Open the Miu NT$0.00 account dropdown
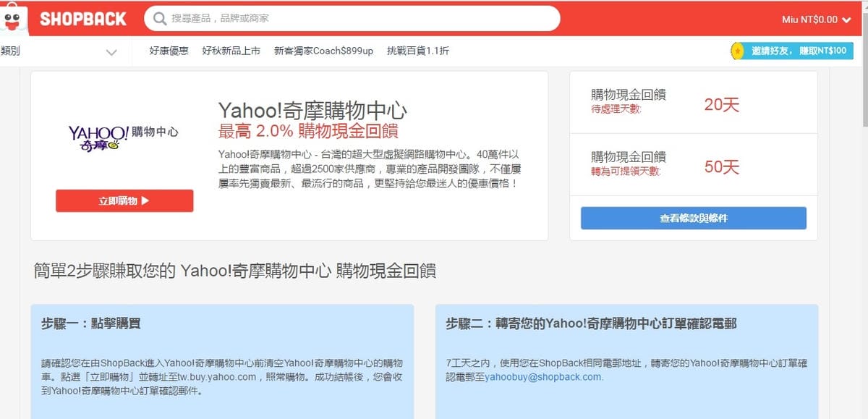This screenshot has height=419, width=868. pyautogui.click(x=817, y=20)
